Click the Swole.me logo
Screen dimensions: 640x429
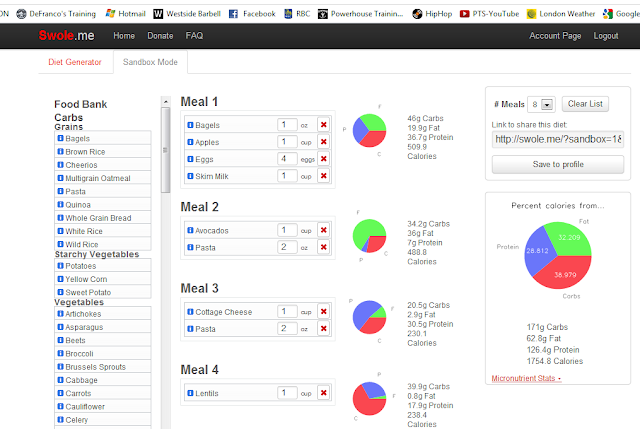[67, 36]
